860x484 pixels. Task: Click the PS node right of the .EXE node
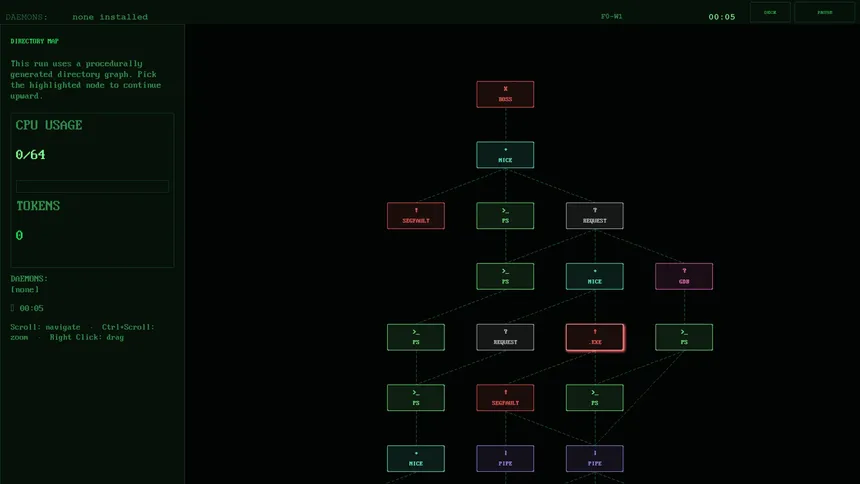684,337
